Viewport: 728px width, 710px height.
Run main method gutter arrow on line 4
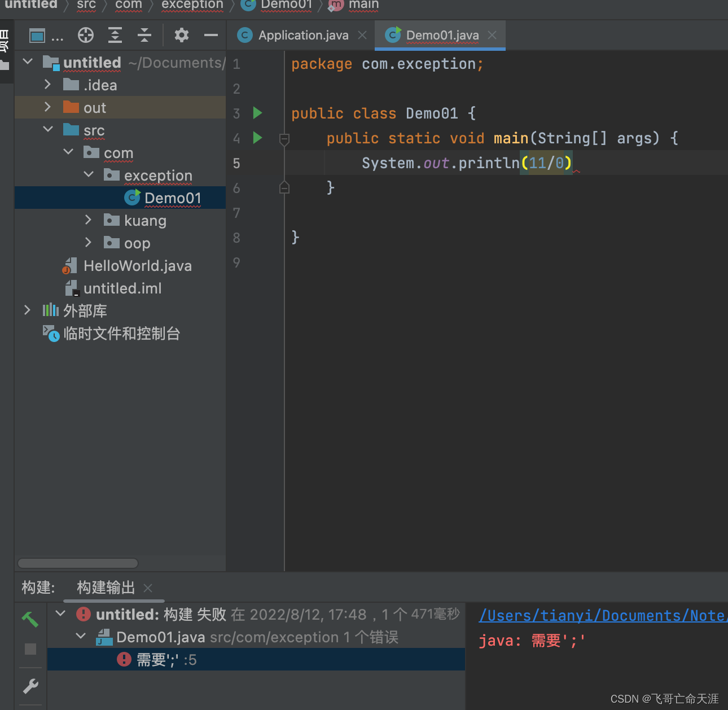[257, 138]
